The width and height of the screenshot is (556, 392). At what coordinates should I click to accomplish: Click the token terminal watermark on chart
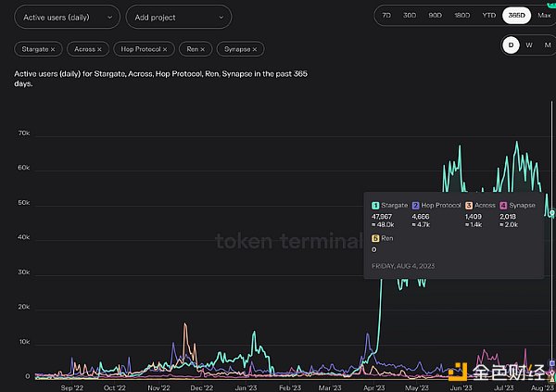288,242
